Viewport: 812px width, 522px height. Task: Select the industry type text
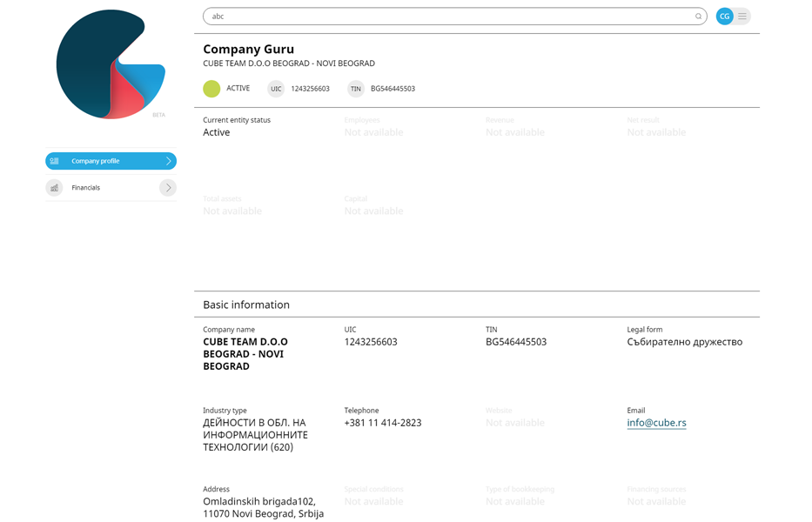(255, 435)
